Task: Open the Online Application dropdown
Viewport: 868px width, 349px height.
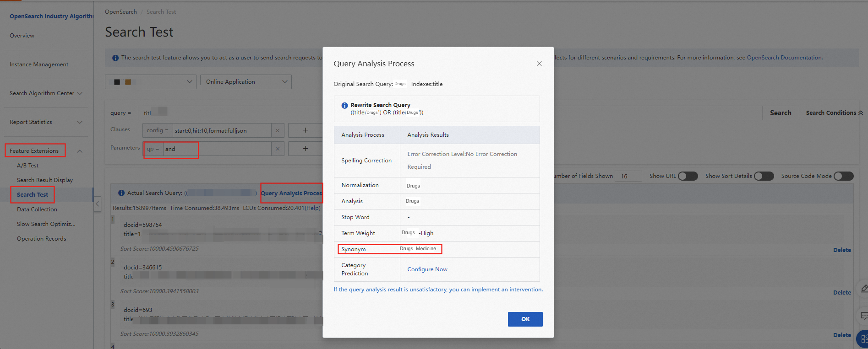Action: [246, 82]
